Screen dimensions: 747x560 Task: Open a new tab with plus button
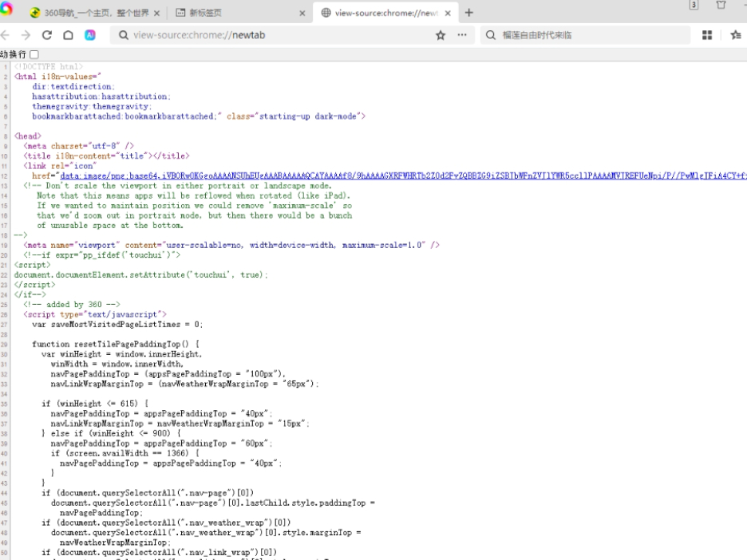click(x=469, y=13)
